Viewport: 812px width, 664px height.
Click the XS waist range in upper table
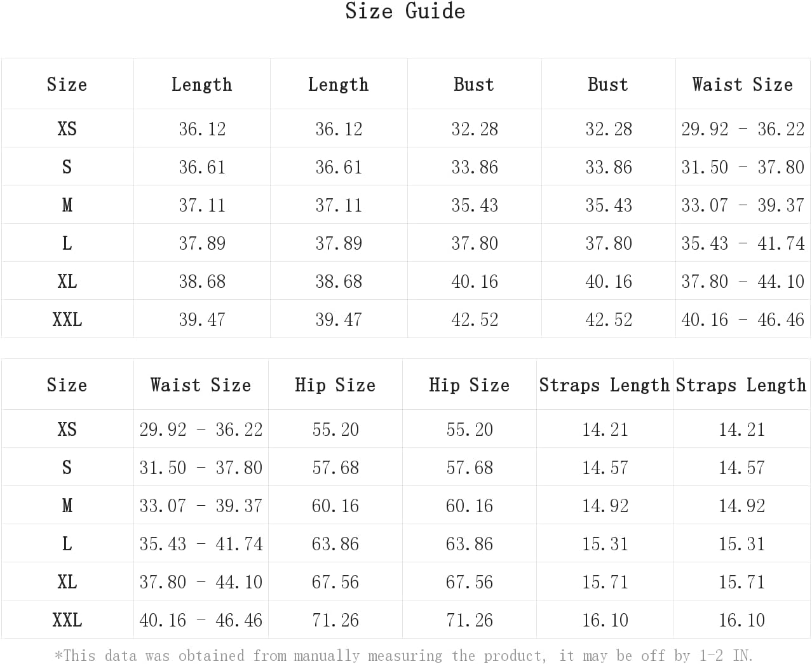(x=743, y=129)
